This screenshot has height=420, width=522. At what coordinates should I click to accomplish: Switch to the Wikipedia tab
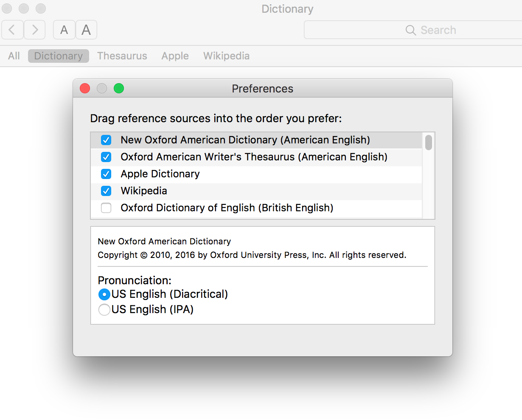226,56
